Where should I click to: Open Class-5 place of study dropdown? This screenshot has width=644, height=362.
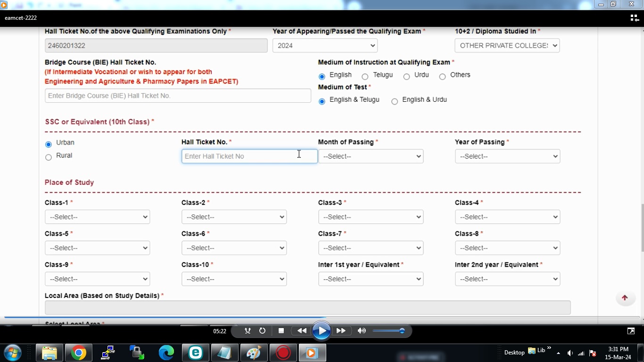point(97,248)
